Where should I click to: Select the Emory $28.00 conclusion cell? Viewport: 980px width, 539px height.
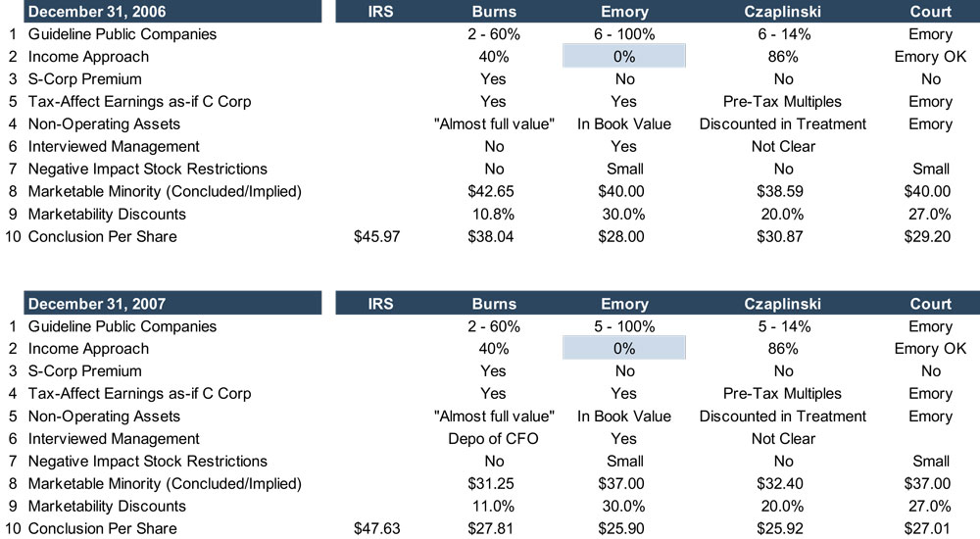click(x=623, y=236)
